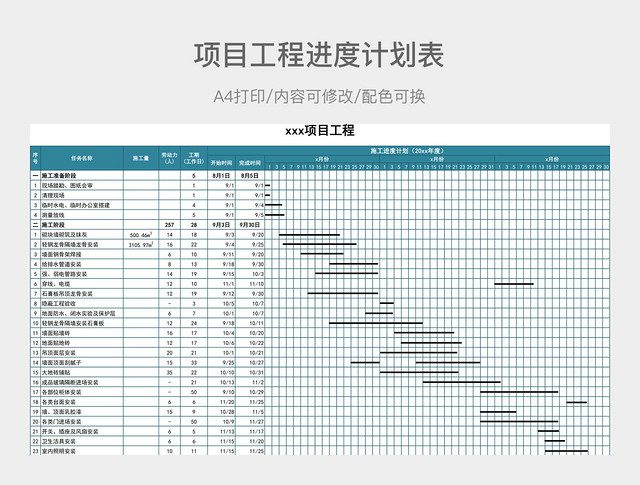Screen dimensions: 640x485
Task: Select the 室内照明安装 task cell
Action: point(82,451)
